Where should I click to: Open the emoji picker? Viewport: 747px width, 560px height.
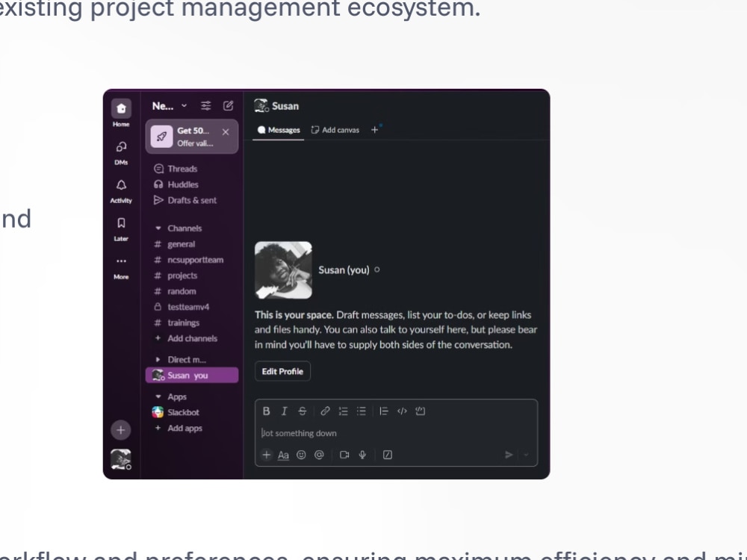click(301, 455)
